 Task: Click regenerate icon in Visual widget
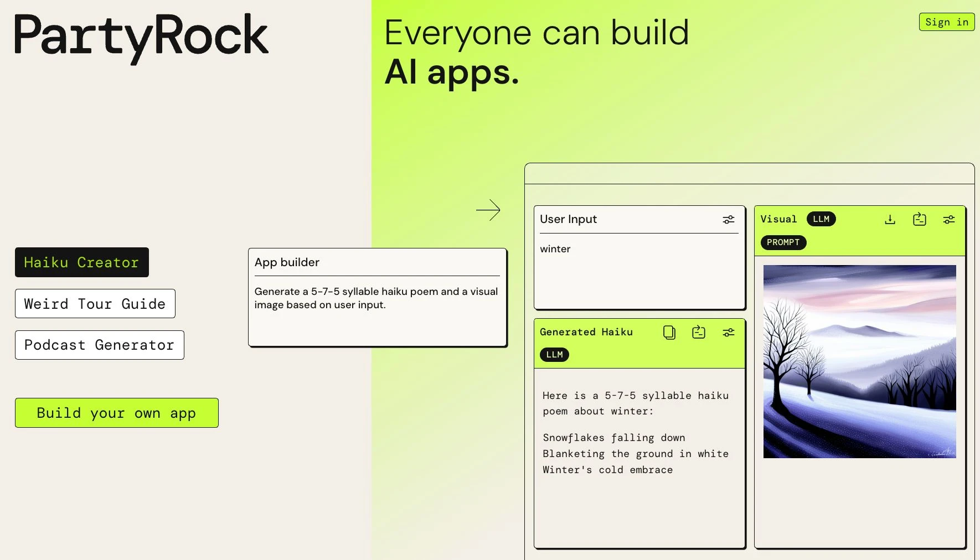pos(920,219)
